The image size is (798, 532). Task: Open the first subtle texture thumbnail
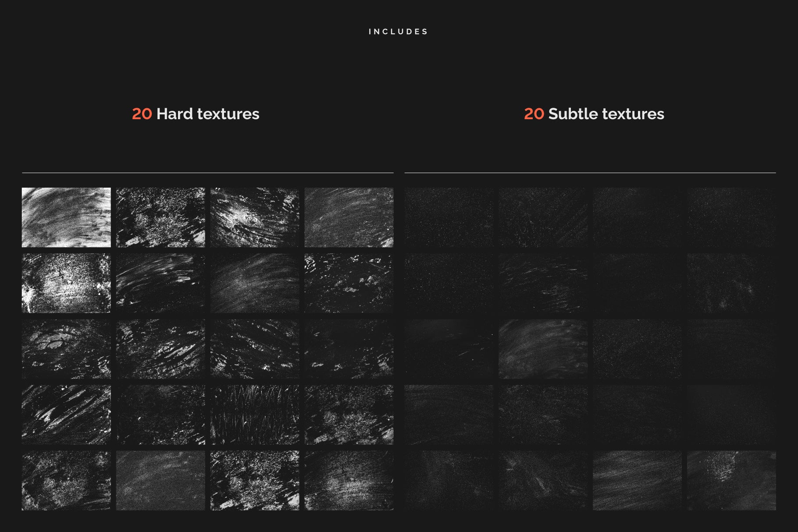tap(449, 217)
